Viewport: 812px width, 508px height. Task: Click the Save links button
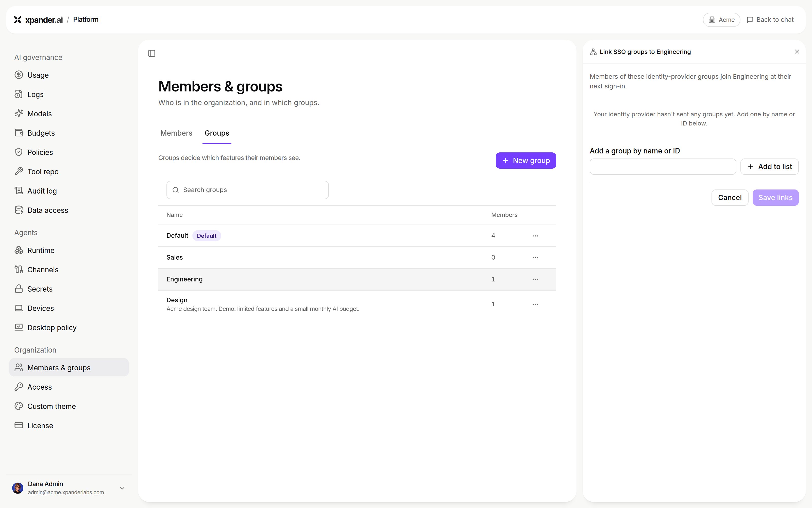(x=775, y=198)
